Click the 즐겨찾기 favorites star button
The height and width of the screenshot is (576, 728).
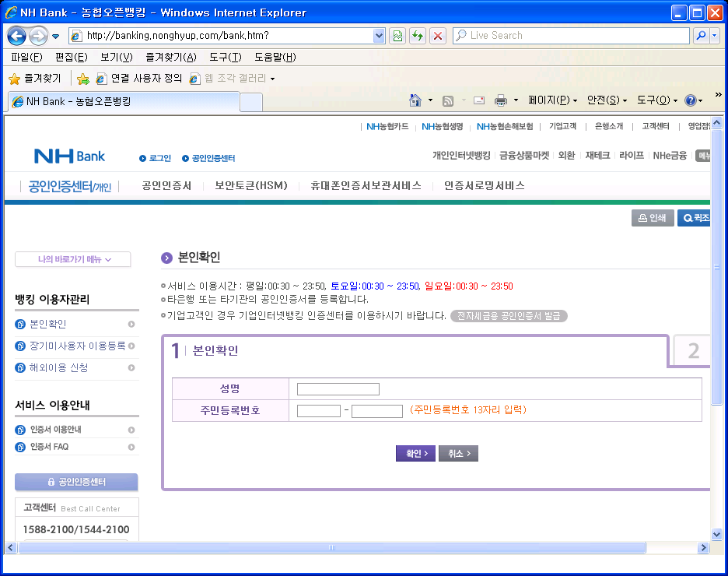tap(35, 79)
